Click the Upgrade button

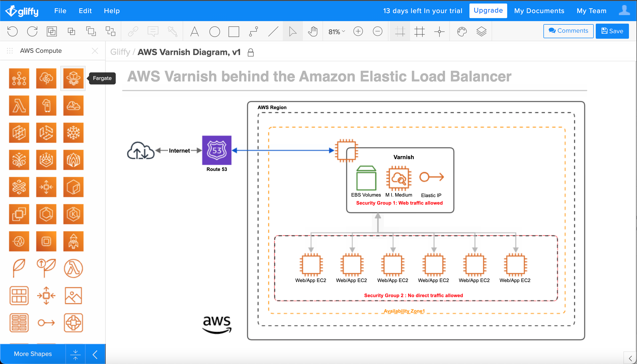coord(488,11)
